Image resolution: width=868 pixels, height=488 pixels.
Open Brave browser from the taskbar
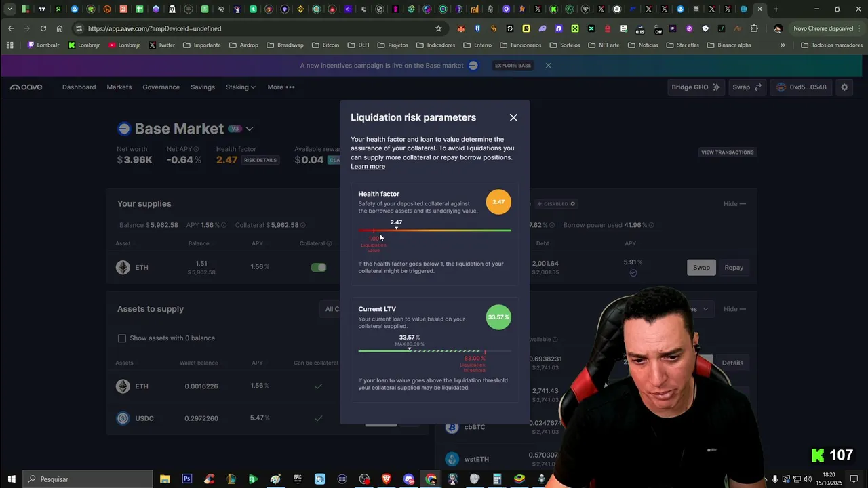387,479
